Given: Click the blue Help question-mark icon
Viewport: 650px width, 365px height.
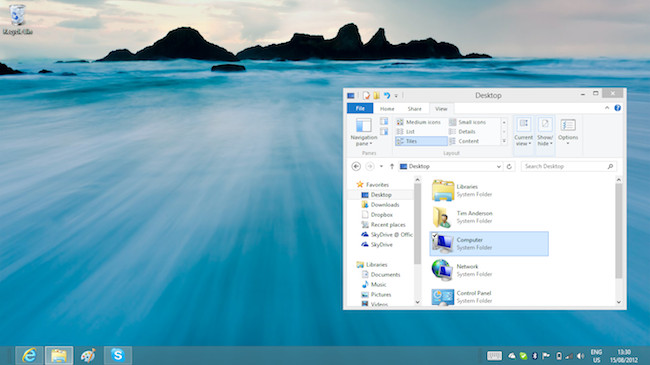Looking at the screenshot, I should point(617,108).
